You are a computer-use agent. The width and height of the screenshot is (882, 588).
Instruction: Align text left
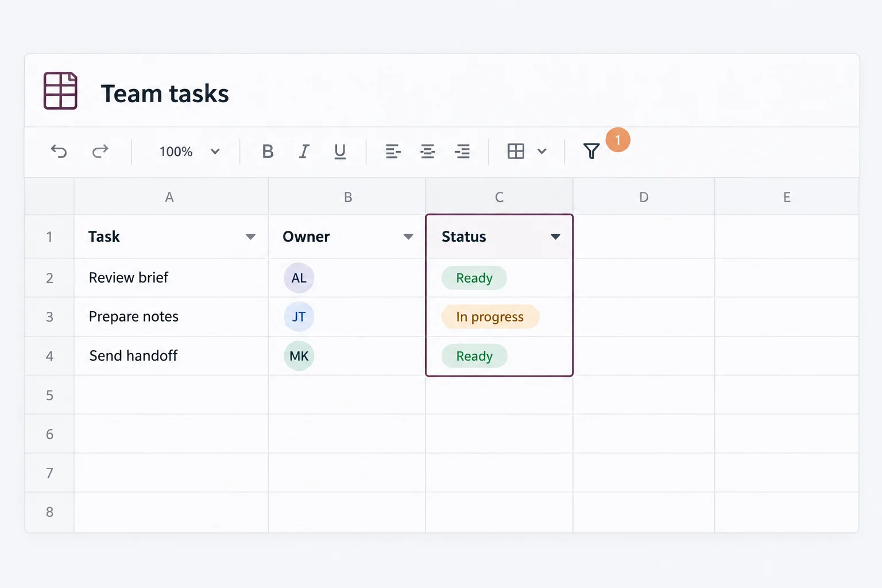[x=393, y=152]
